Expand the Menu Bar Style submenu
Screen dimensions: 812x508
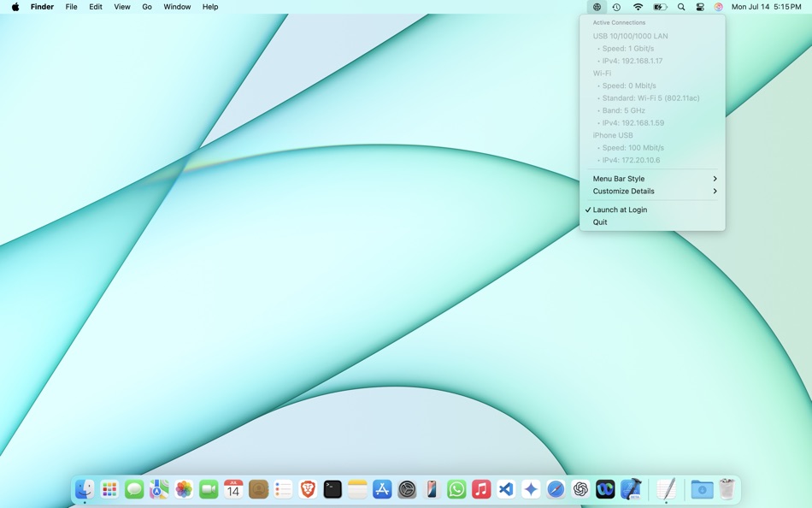point(618,179)
